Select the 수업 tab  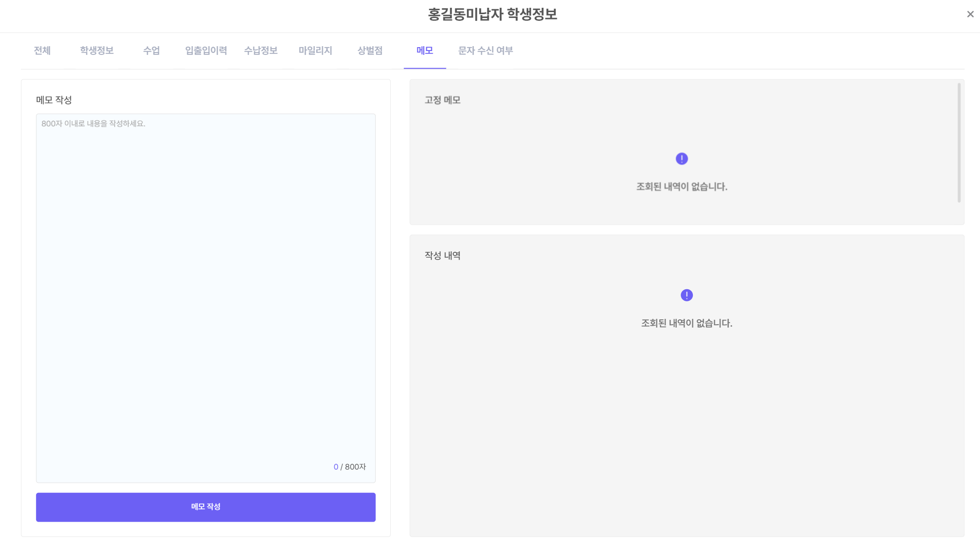pos(151,51)
